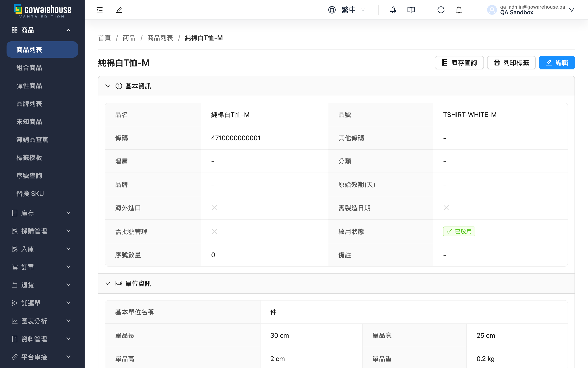Screen dimensions: 588x368
Task: Click the 已啟用 status tag
Action: (x=459, y=231)
